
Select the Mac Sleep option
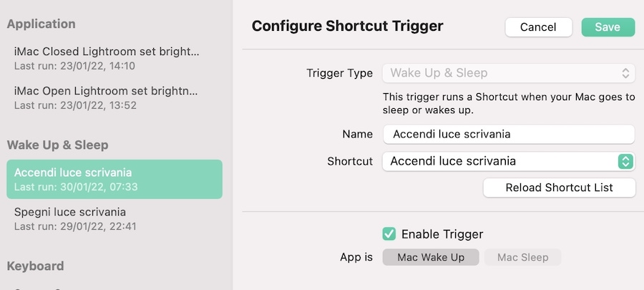tap(522, 257)
